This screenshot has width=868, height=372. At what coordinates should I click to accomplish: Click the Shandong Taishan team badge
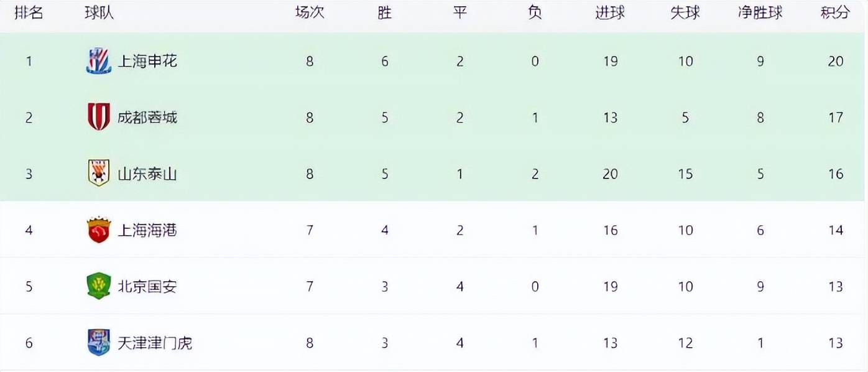tap(98, 174)
